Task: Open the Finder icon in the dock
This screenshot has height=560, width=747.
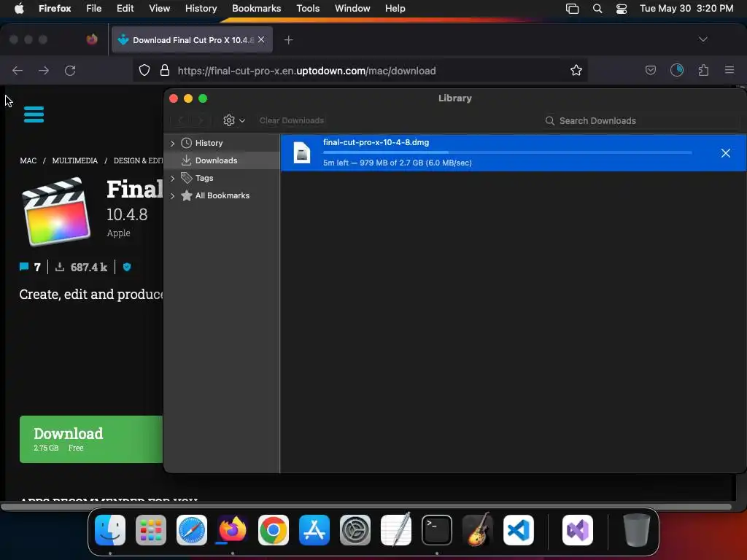Action: [x=110, y=530]
